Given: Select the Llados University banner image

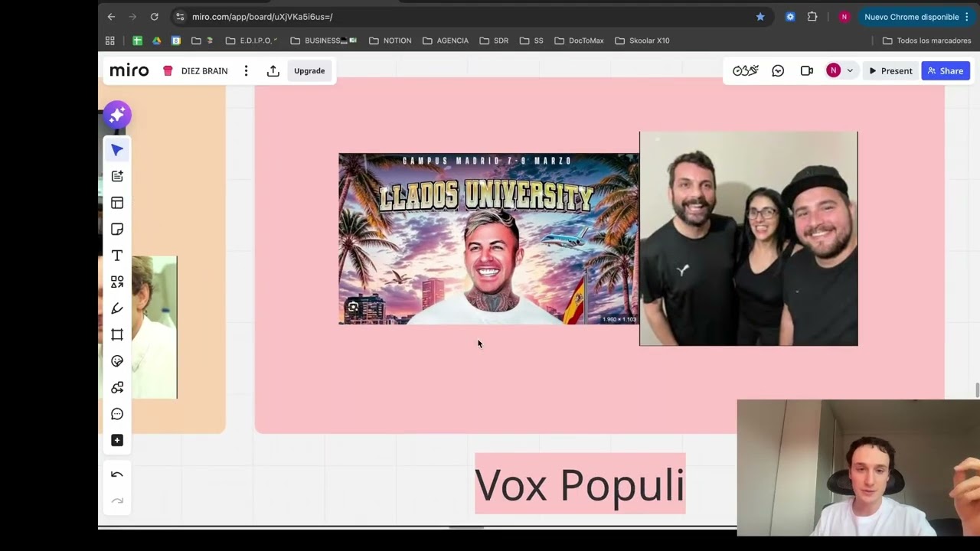Looking at the screenshot, I should pyautogui.click(x=488, y=239).
